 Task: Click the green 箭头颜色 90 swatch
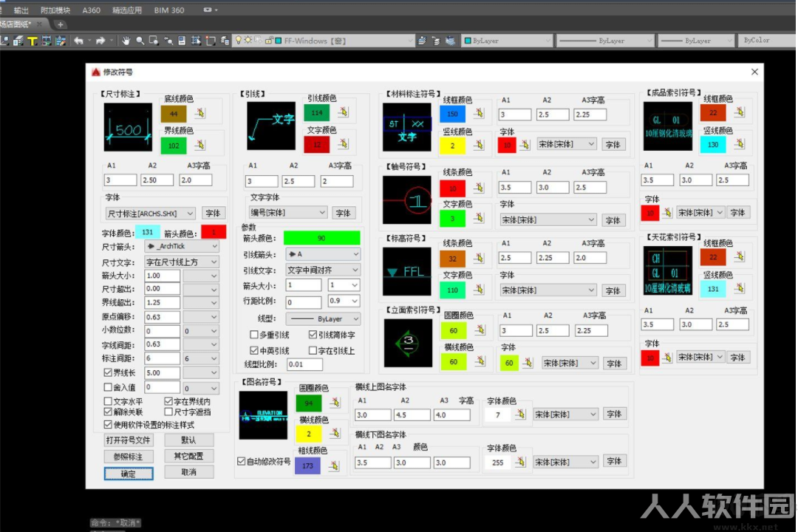click(x=321, y=238)
